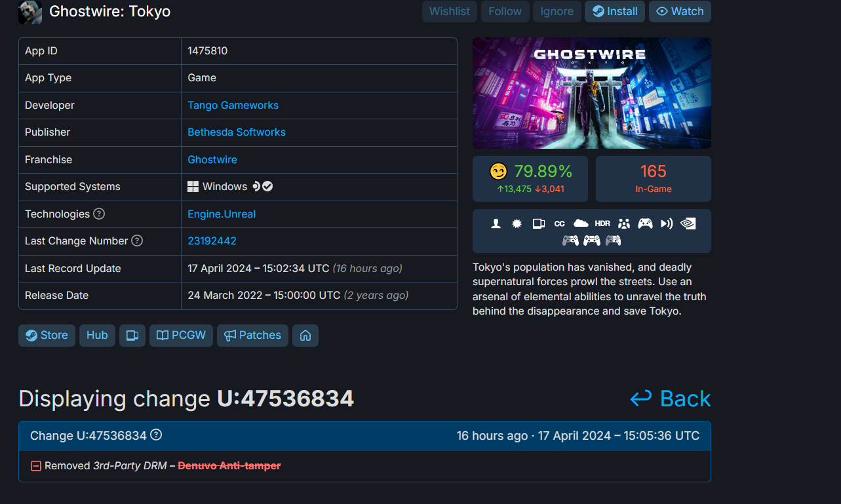Click the HDR feature icon
This screenshot has width=841, height=504.
(x=602, y=223)
